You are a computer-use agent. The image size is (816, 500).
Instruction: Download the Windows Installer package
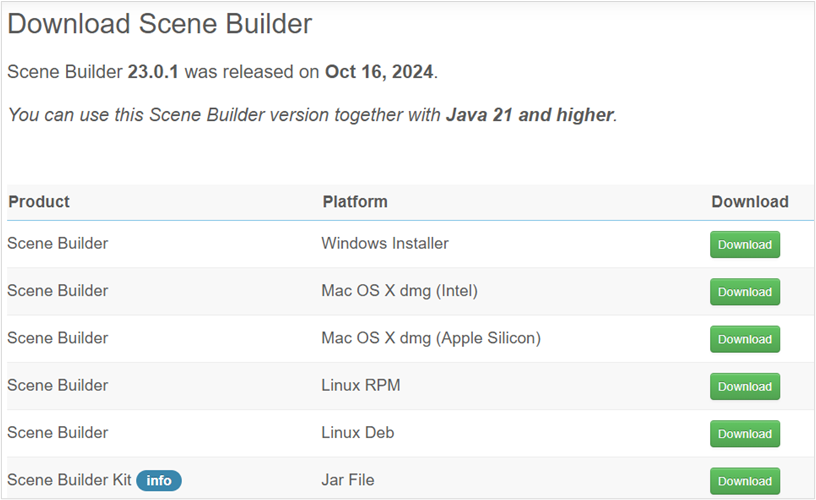(x=745, y=245)
